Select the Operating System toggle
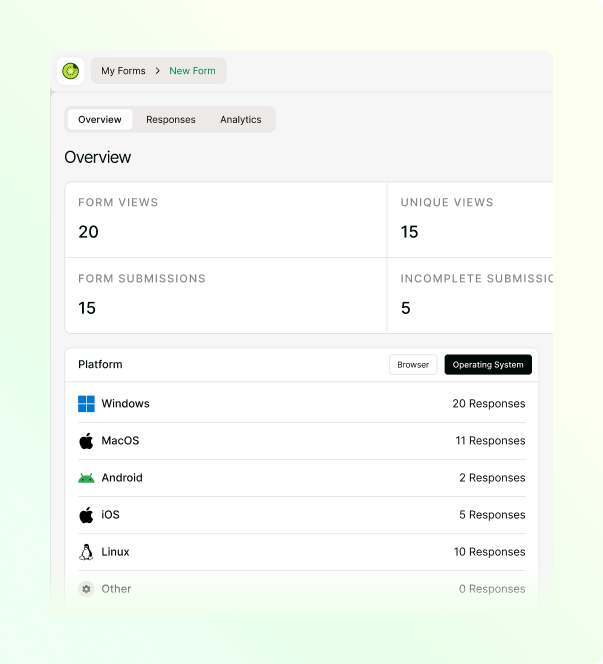The image size is (603, 664). pyautogui.click(x=488, y=365)
